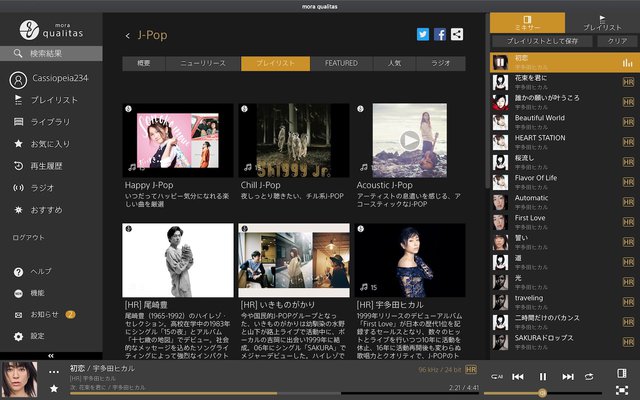
Task: Skip to next track in player bar
Action: pos(568,376)
